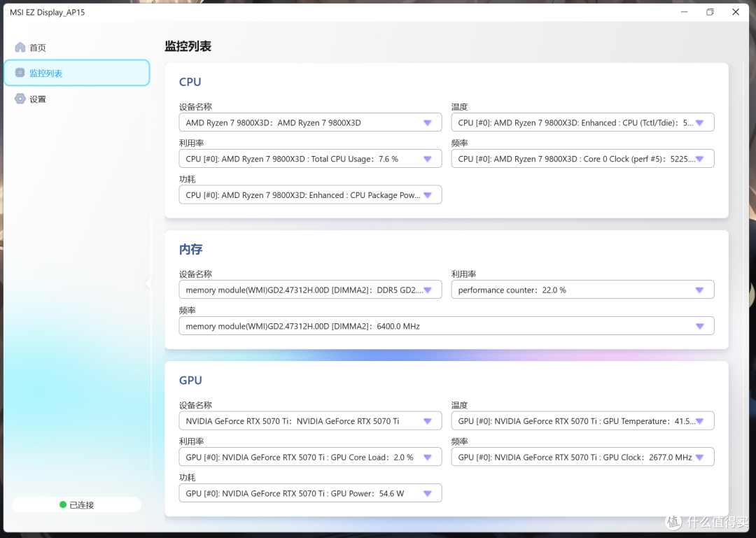This screenshot has height=538, width=756.
Task: Click the chip icon beside 监控列表
Action: (20, 73)
